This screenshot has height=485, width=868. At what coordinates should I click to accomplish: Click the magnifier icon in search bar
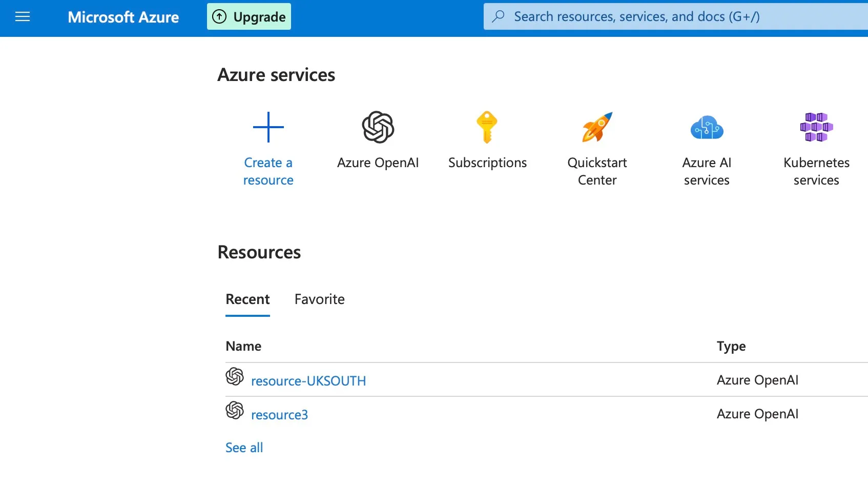coord(498,16)
